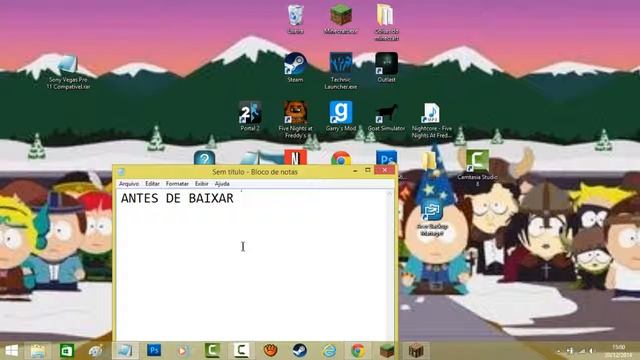The image size is (640, 360).
Task: Click the active Notepad taskbar button
Action: tap(125, 351)
